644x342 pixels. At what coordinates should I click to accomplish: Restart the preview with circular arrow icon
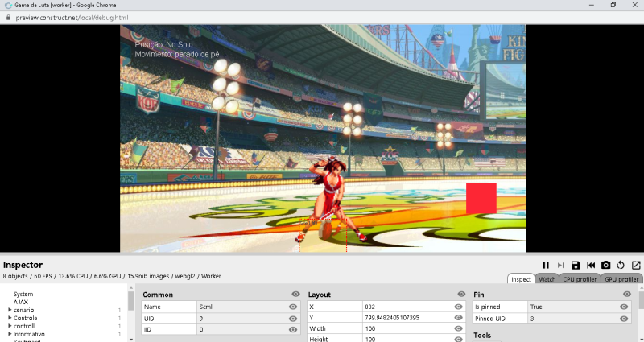621,266
